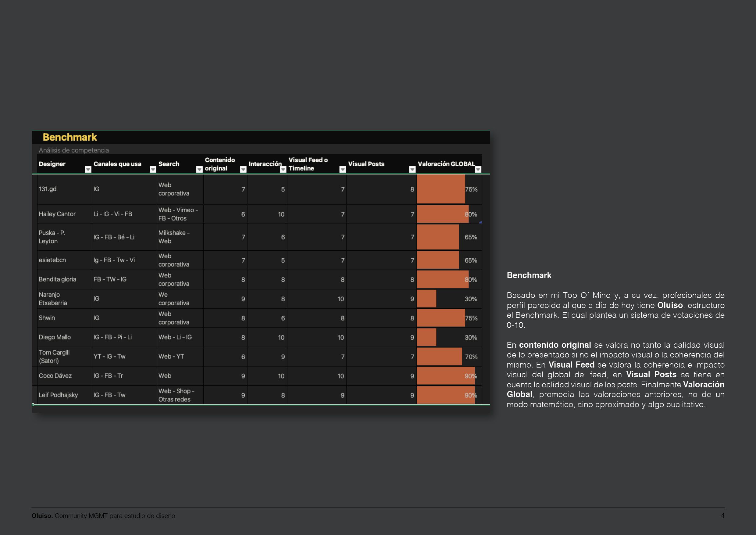This screenshot has width=756, height=535.
Task: Open the Interacción column filter arrow
Action: pyautogui.click(x=283, y=169)
